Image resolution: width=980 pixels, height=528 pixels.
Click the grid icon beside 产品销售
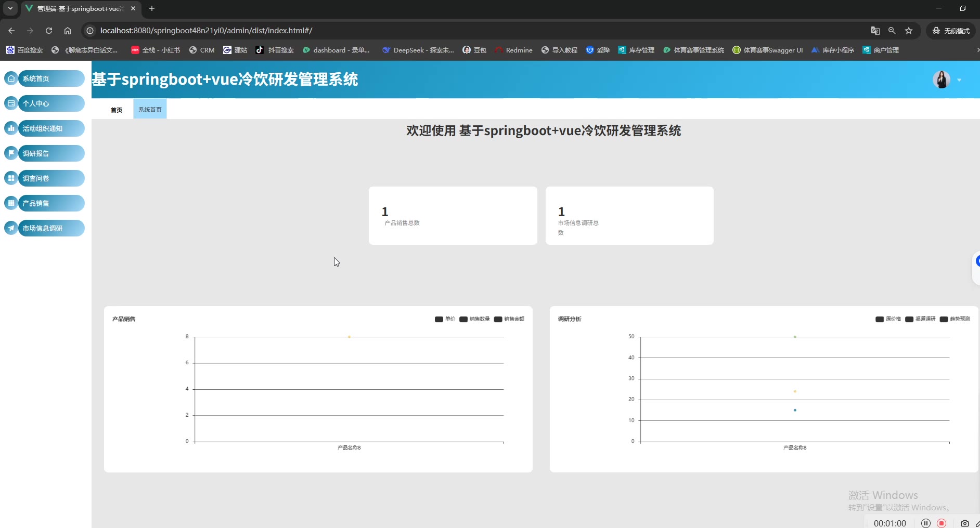11,203
